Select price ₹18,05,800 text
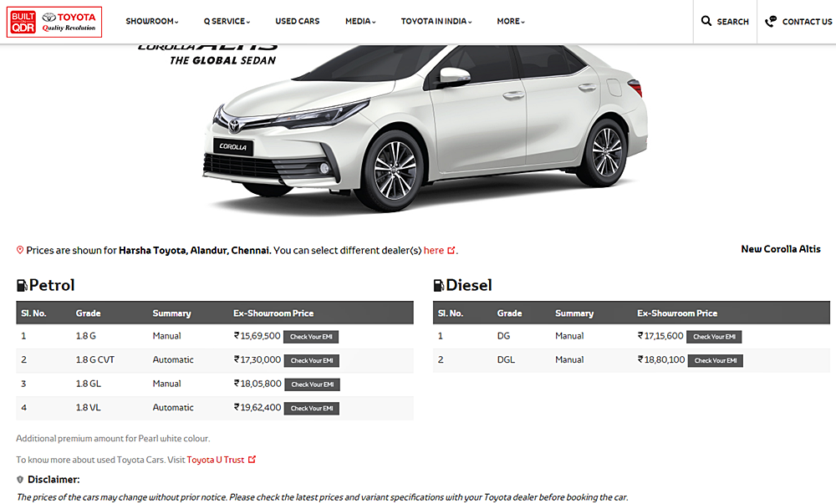 [257, 384]
